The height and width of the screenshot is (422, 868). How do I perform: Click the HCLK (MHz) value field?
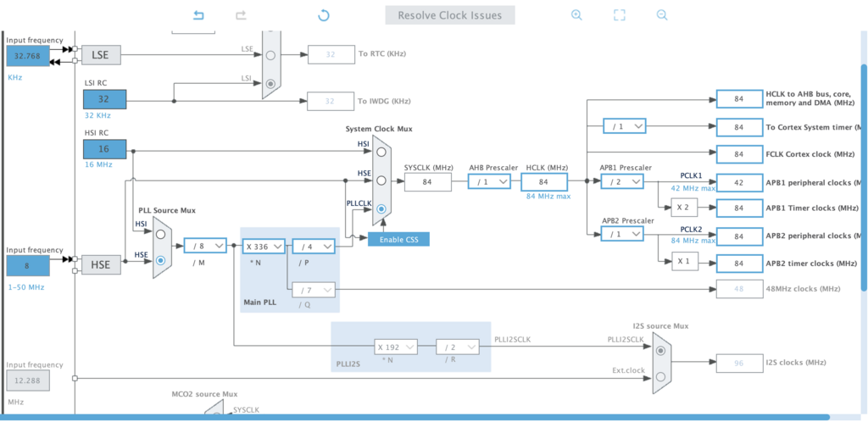(543, 181)
